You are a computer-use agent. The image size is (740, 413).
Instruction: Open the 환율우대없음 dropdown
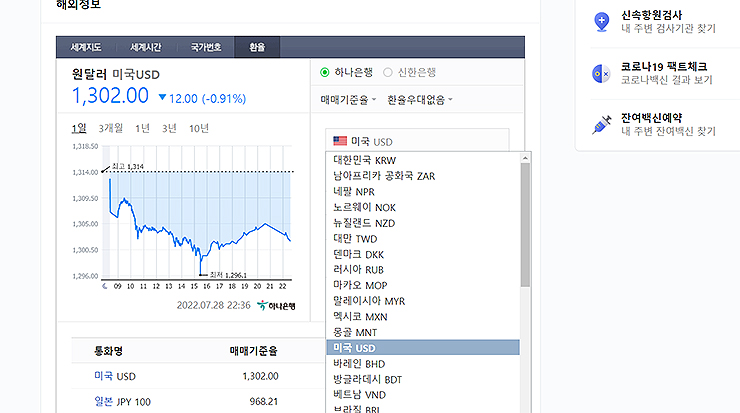tap(420, 100)
